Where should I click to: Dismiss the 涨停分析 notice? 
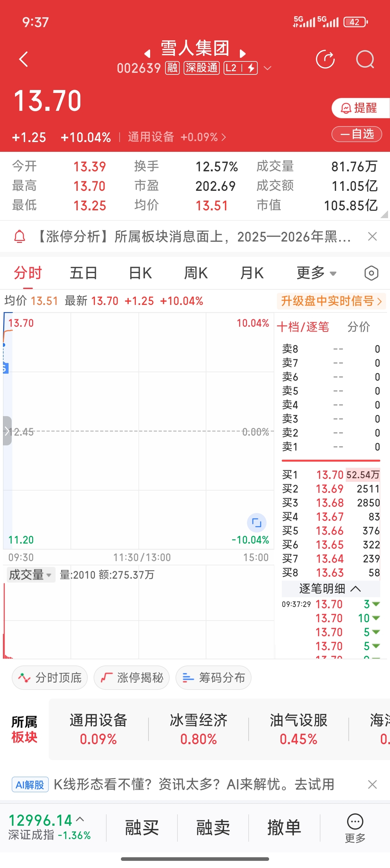(372, 237)
